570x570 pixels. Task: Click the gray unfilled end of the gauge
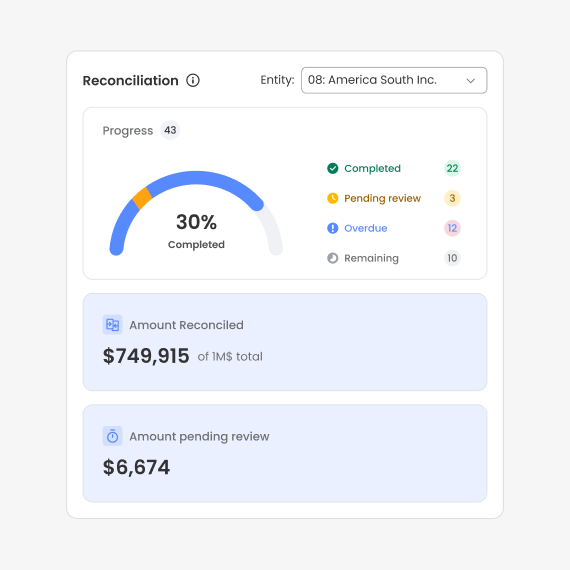point(272,231)
